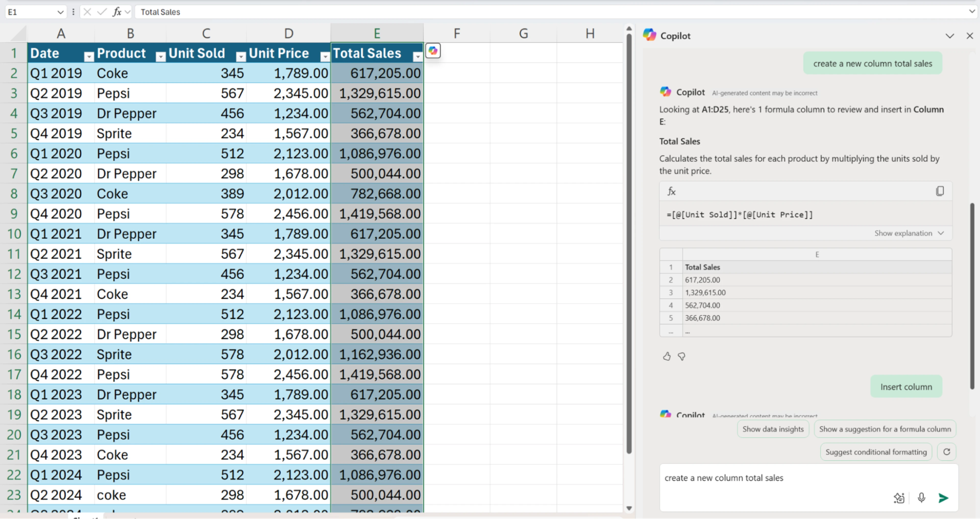980x519 pixels.
Task: Expand the formula bar chevron
Action: click(972, 11)
